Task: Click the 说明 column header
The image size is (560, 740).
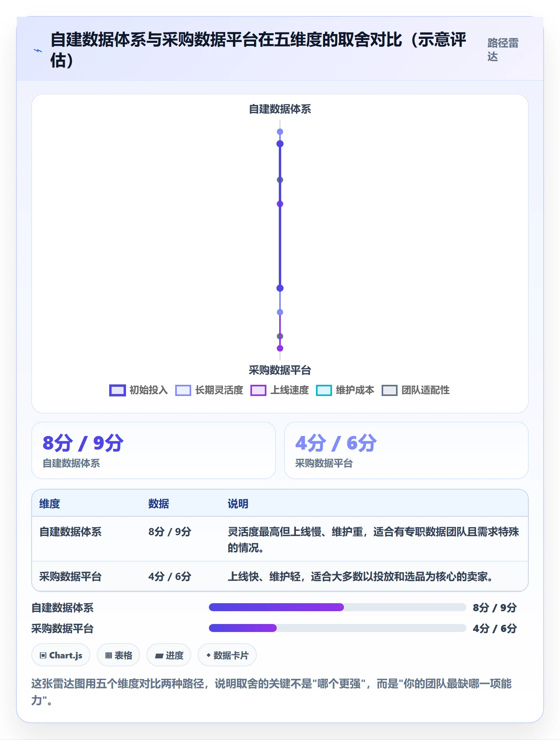Action: coord(238,504)
